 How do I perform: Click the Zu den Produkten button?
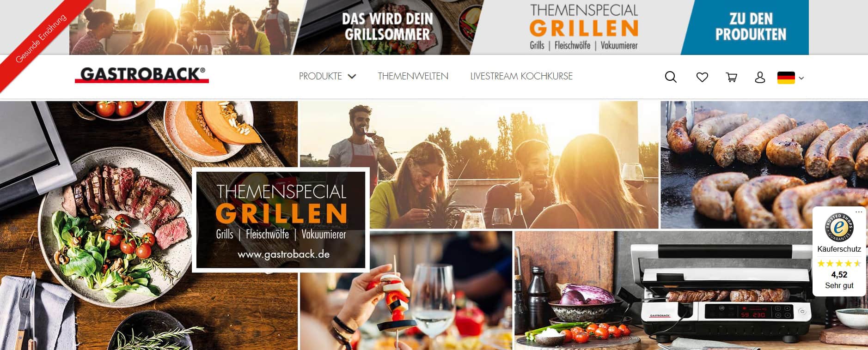click(751, 27)
